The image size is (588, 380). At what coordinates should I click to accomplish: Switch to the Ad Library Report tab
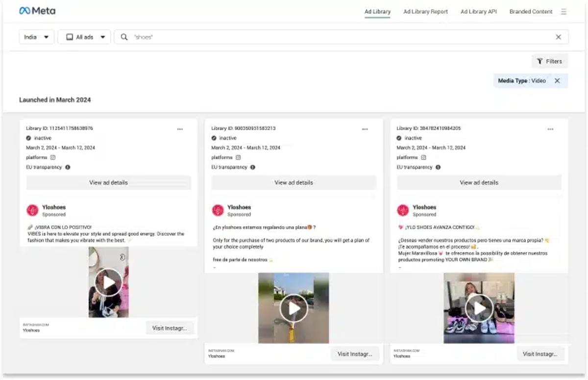pos(424,11)
